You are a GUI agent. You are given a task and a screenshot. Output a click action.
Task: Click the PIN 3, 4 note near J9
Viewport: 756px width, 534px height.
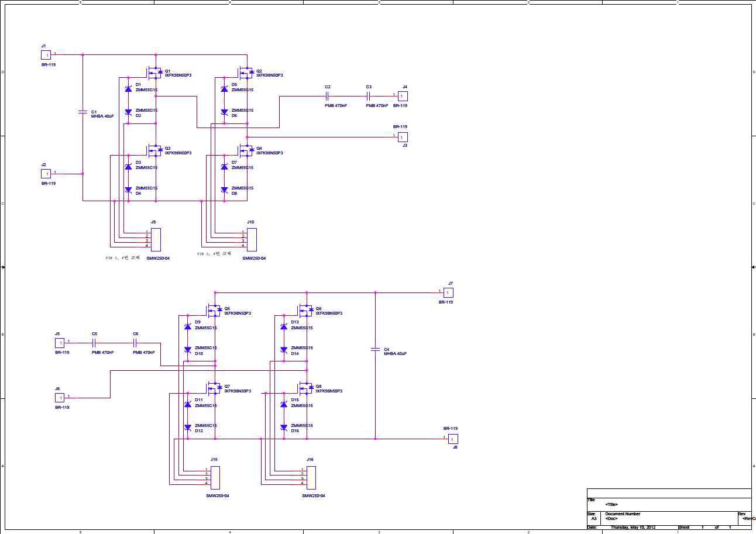click(x=122, y=257)
